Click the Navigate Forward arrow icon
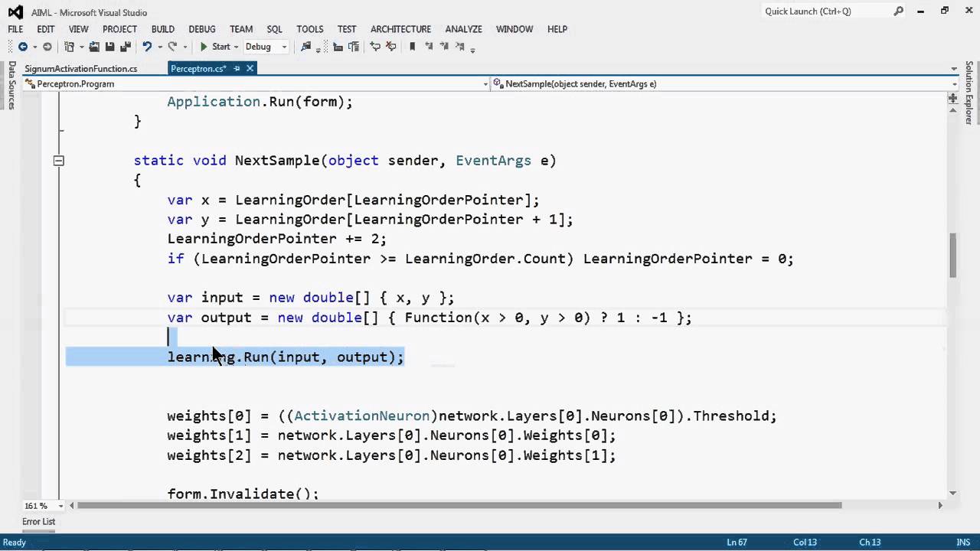 (x=47, y=47)
